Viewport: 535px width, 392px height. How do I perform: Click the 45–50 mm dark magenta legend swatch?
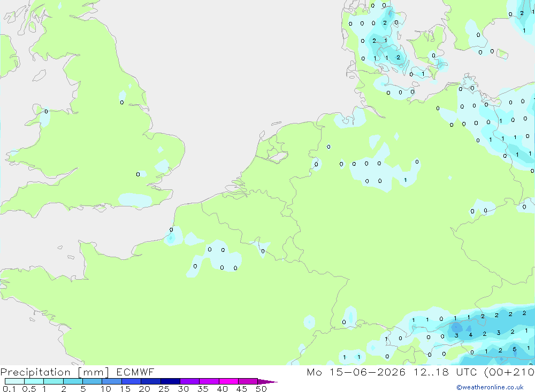[x=248, y=381]
